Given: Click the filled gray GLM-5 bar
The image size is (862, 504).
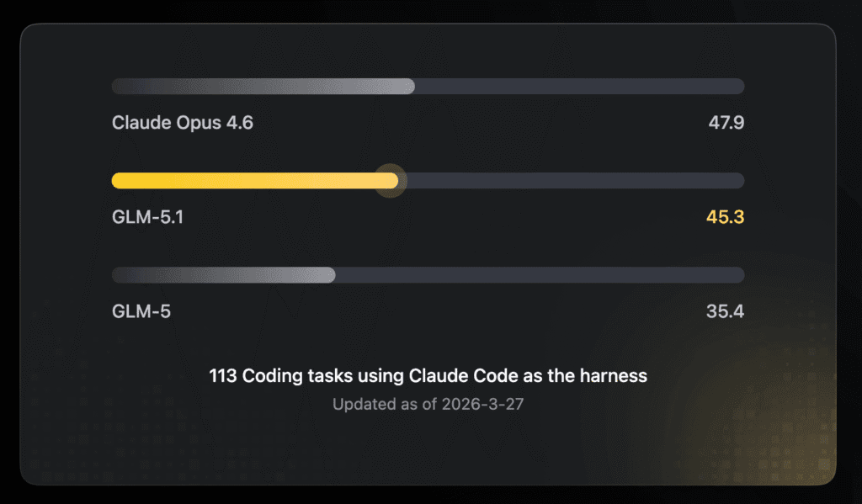Looking at the screenshot, I should point(223,275).
